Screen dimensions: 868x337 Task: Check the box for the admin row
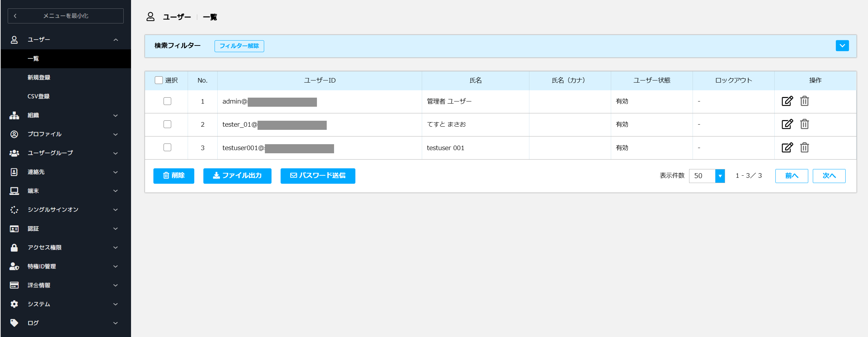click(167, 101)
